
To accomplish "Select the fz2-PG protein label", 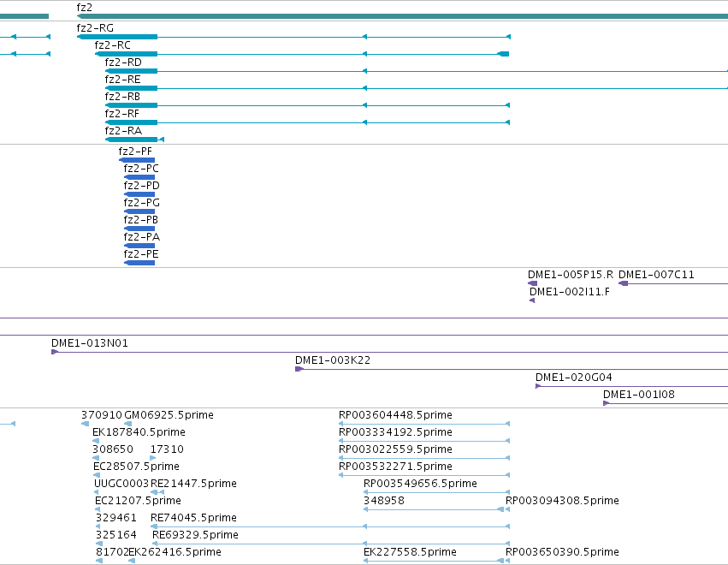I will coord(142,203).
